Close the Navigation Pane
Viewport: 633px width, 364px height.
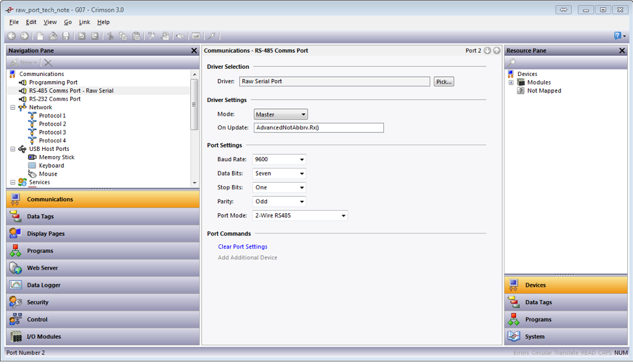click(x=194, y=51)
